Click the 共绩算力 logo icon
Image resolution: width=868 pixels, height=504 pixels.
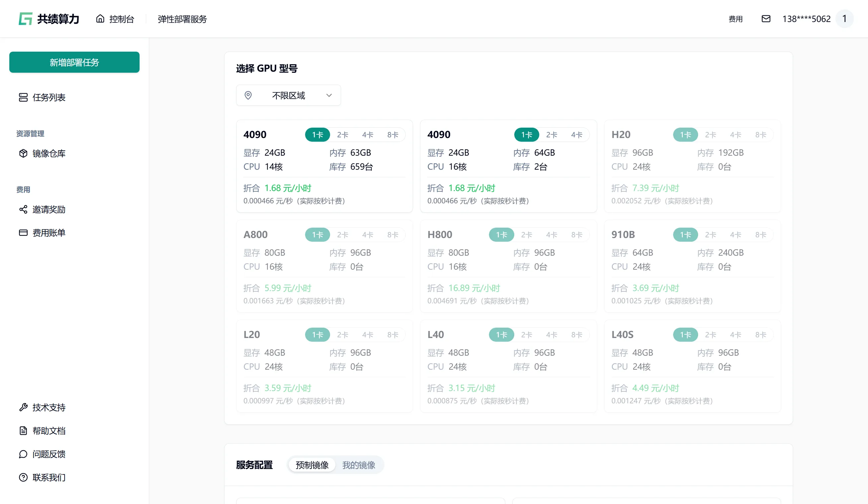(x=26, y=19)
